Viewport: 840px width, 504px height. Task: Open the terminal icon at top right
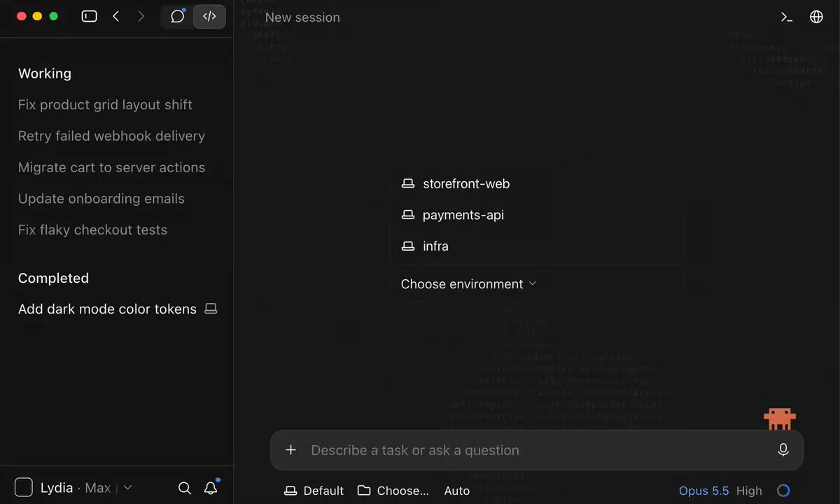click(787, 17)
